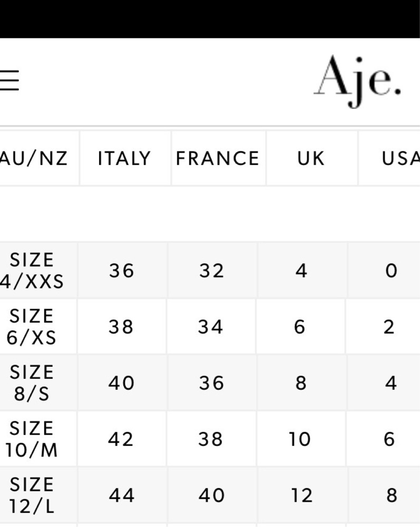Click the SIZE 10/M row label

pos(31,439)
